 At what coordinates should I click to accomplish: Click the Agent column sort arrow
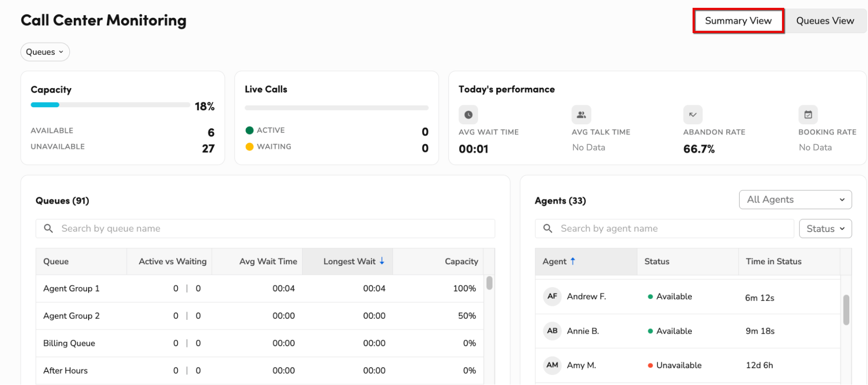coord(573,261)
